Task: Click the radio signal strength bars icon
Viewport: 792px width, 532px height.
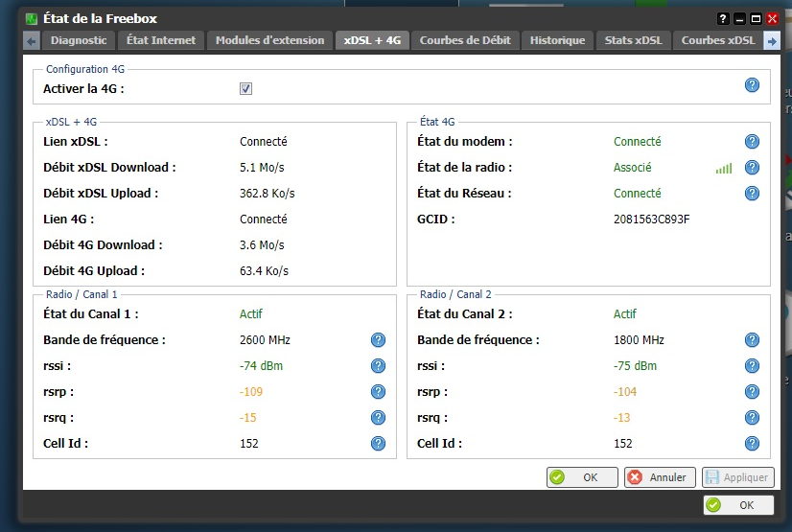Action: coord(723,169)
